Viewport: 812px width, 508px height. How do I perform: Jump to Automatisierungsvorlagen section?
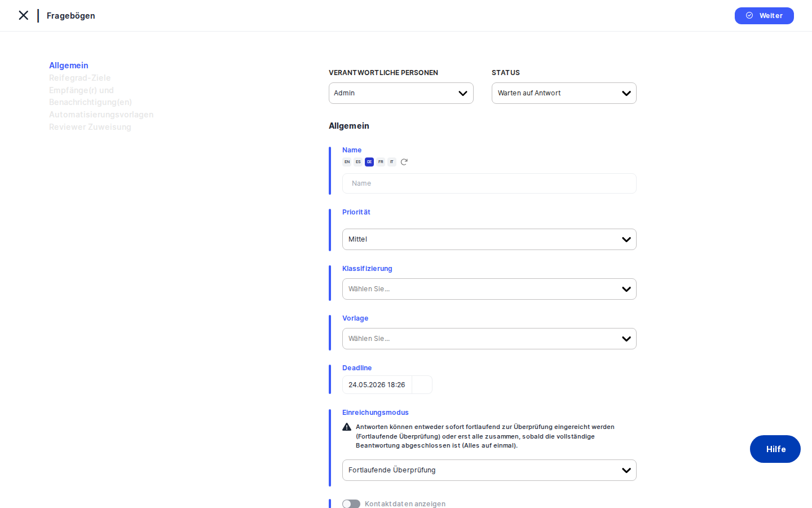point(101,115)
